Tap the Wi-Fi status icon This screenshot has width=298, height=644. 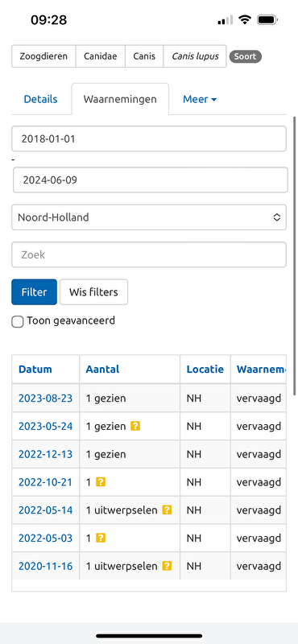tap(245, 19)
